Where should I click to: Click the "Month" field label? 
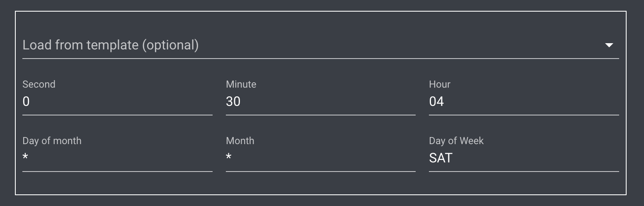pyautogui.click(x=240, y=141)
